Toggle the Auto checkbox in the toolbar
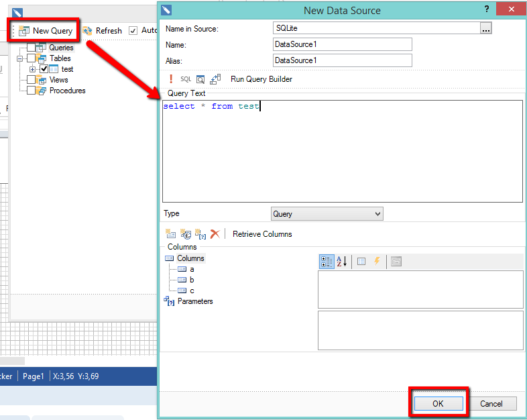The height and width of the screenshot is (420, 527). [133, 31]
